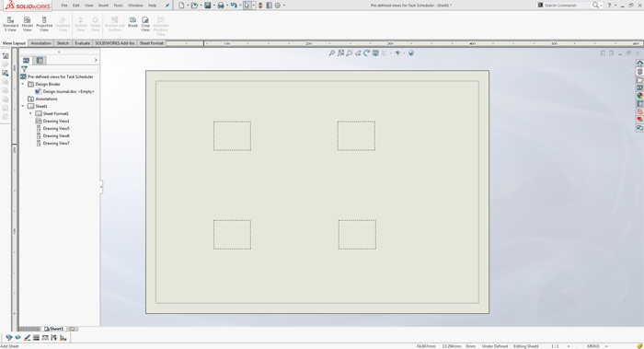Open the Appearances color ball in task pane
Screen dimensions: 644x349
(x=639, y=96)
